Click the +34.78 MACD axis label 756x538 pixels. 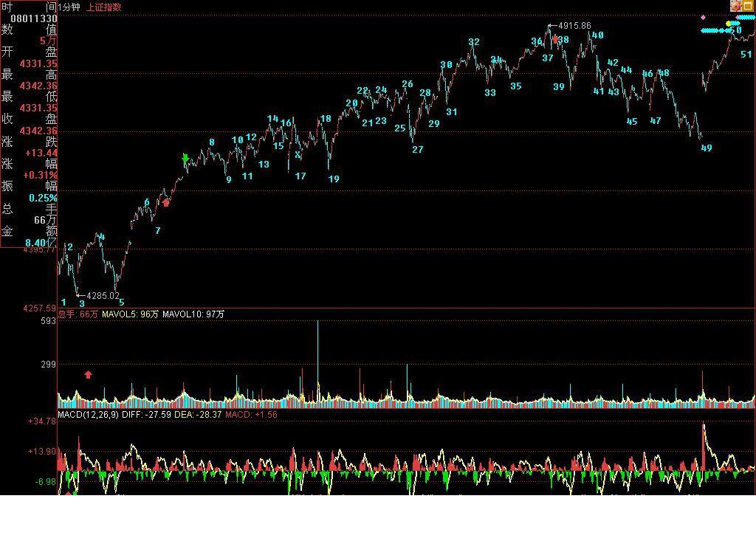click(42, 421)
